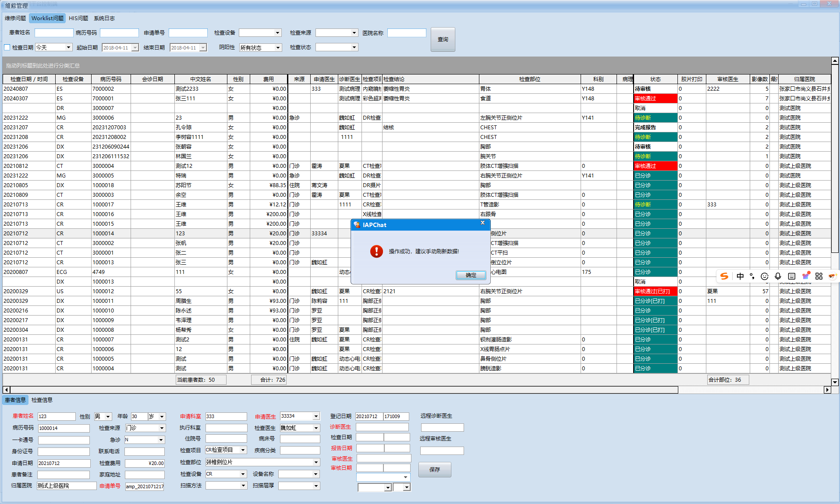The width and height of the screenshot is (840, 504).
Task: Switch to the HIS问题 tab
Action: (x=78, y=18)
